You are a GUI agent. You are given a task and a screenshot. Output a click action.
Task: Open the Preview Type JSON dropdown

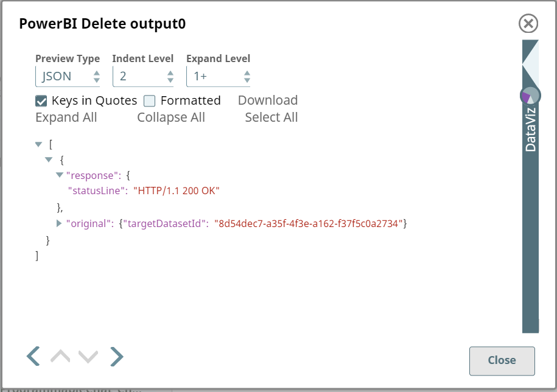coord(68,76)
